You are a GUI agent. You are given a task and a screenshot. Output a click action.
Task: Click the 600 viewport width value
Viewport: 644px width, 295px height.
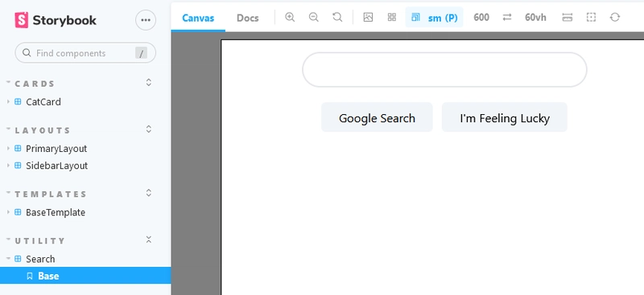pos(481,17)
